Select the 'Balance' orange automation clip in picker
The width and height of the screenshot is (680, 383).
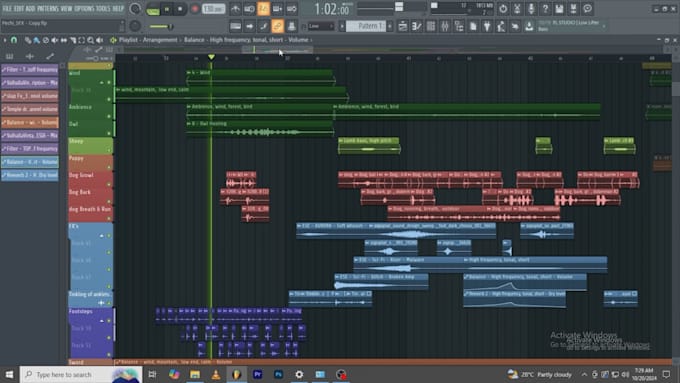click(30, 122)
